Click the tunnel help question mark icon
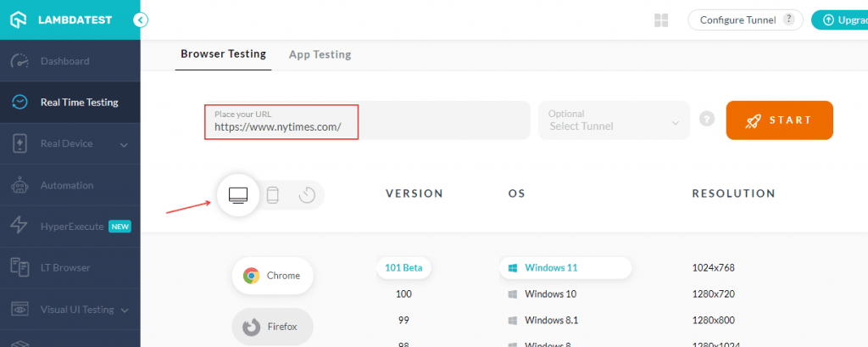Image resolution: width=868 pixels, height=347 pixels. 789,20
